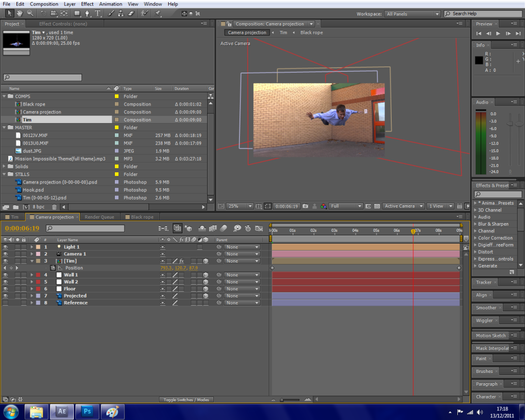
Task: Hide the Floor layer
Action: [x=5, y=289]
